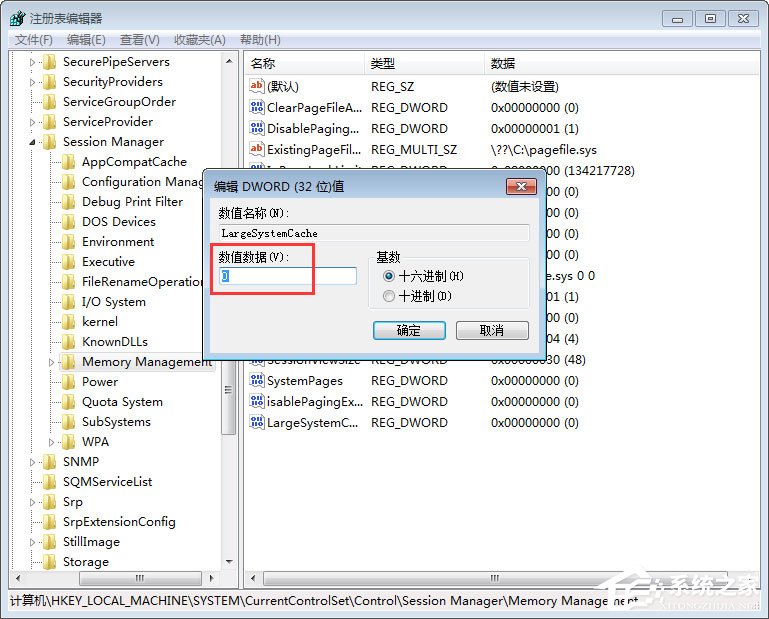Expand the SecurePipeServers tree node
The width and height of the screenshot is (769, 619).
(32, 62)
